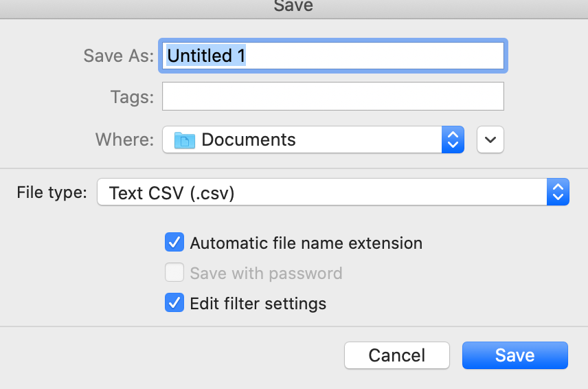588x389 pixels.
Task: Open the File type dropdown showing Text CSV
Action: tap(321, 192)
